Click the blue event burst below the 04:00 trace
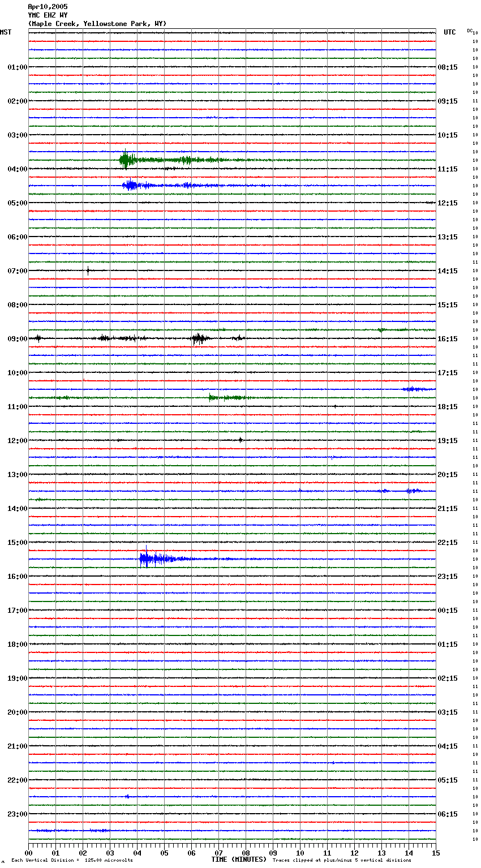This screenshot has height=868, width=481. pyautogui.click(x=131, y=185)
